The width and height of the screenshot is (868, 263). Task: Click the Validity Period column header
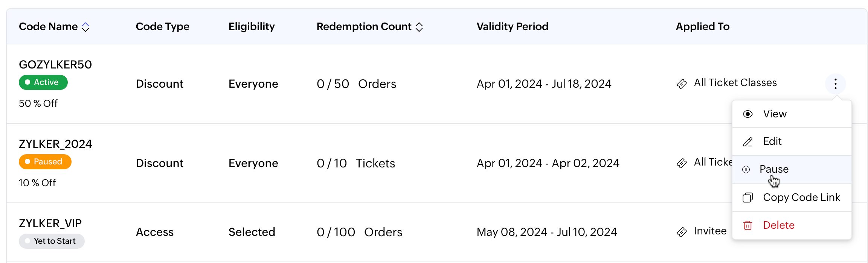(x=512, y=27)
